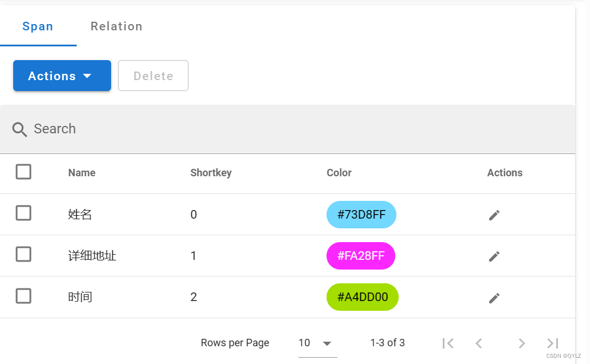
Task: Jump to the last page
Action: (552, 343)
